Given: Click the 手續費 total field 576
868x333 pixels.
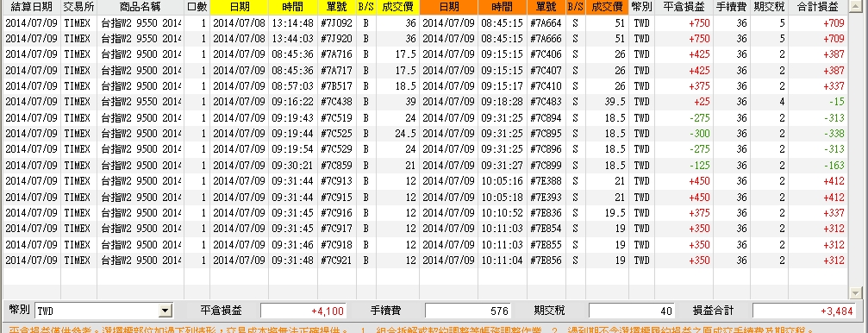Looking at the screenshot, I should click(x=468, y=311).
